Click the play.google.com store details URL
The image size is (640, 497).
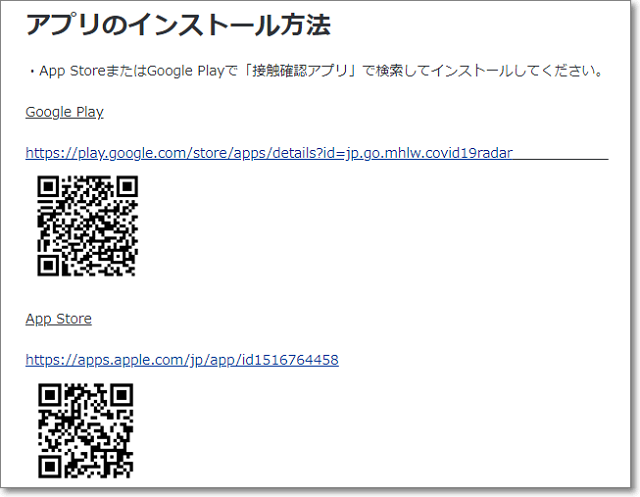click(x=270, y=153)
